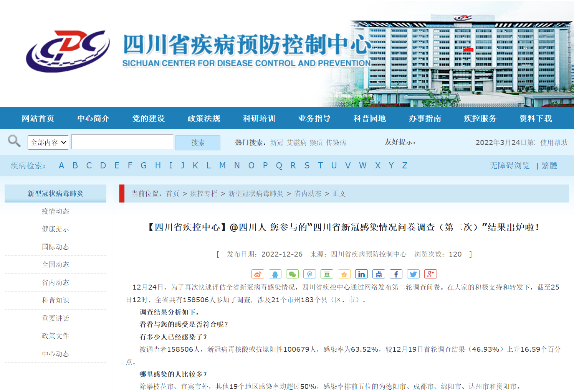The width and height of the screenshot is (574, 392).
Task: Select 政策法规 from the nav bar
Action: click(x=204, y=118)
